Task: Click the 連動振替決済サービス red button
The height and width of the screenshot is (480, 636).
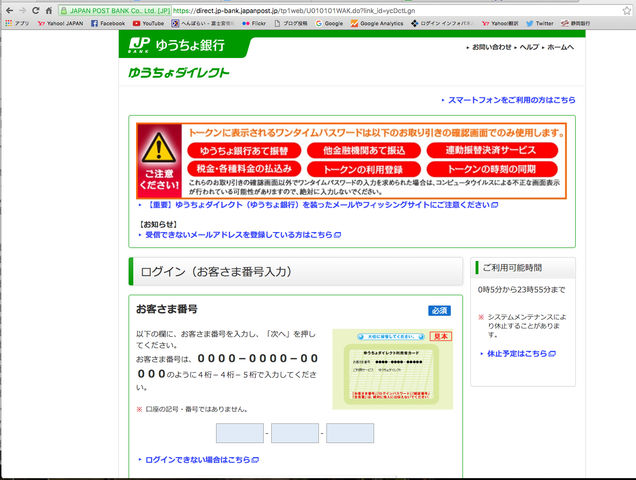Action: click(492, 150)
